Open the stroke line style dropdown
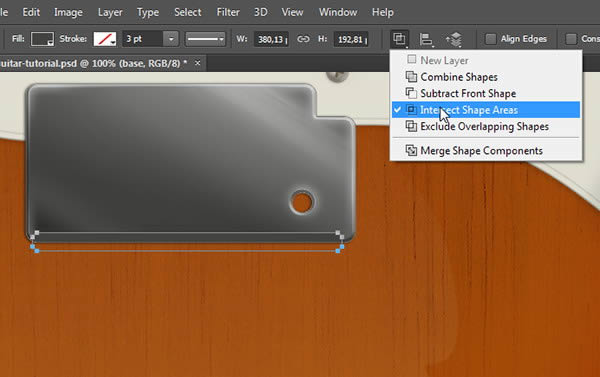600x377 pixels. 205,39
